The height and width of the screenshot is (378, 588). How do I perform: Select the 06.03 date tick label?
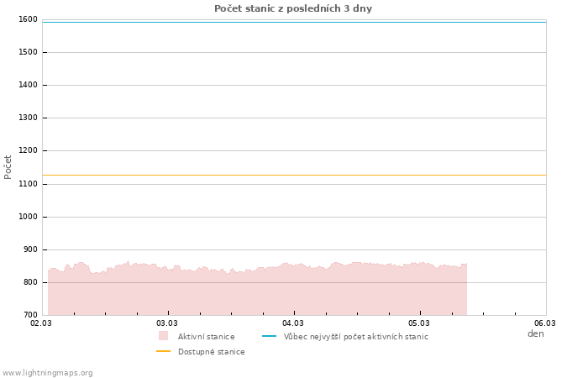coord(545,323)
